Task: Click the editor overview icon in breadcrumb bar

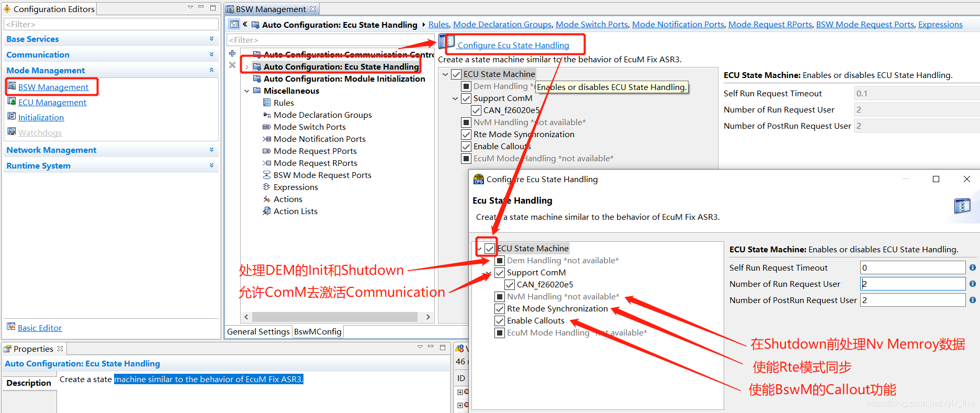Action: click(x=234, y=24)
